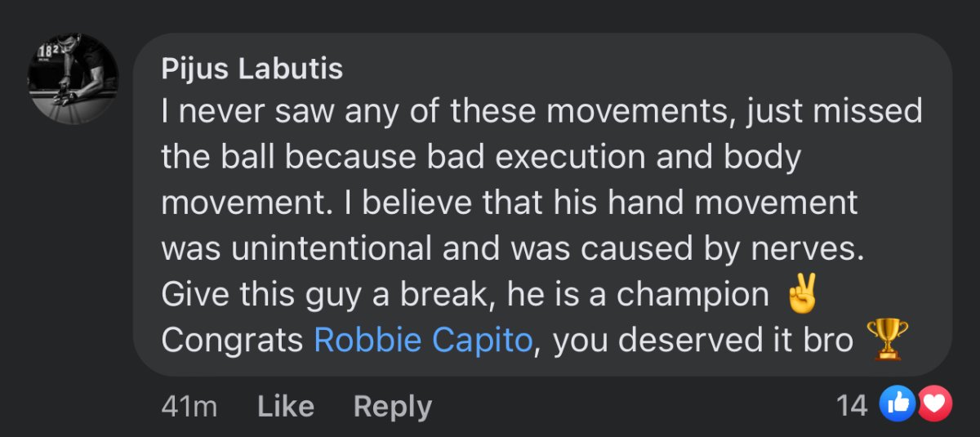Click the victory hand emoji

(x=800, y=293)
